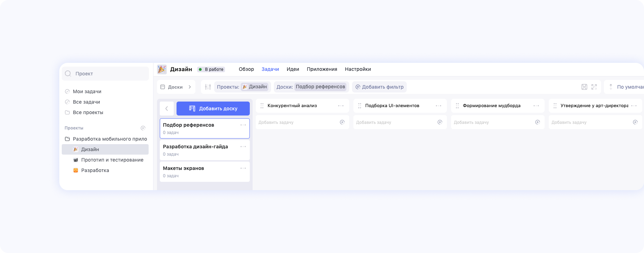Screen dimensions: 644x253
Task: Open the Настройки tab
Action: (358, 69)
